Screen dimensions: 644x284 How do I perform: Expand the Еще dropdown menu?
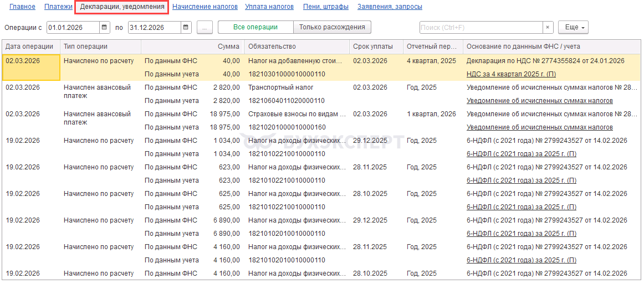click(573, 28)
